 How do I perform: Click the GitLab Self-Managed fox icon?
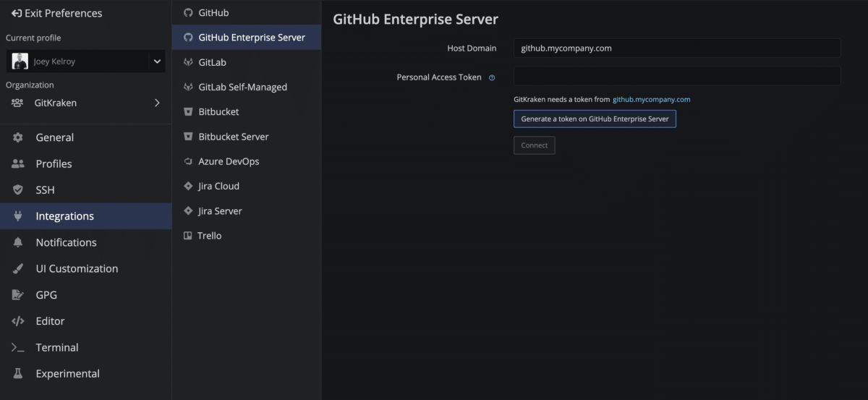188,87
